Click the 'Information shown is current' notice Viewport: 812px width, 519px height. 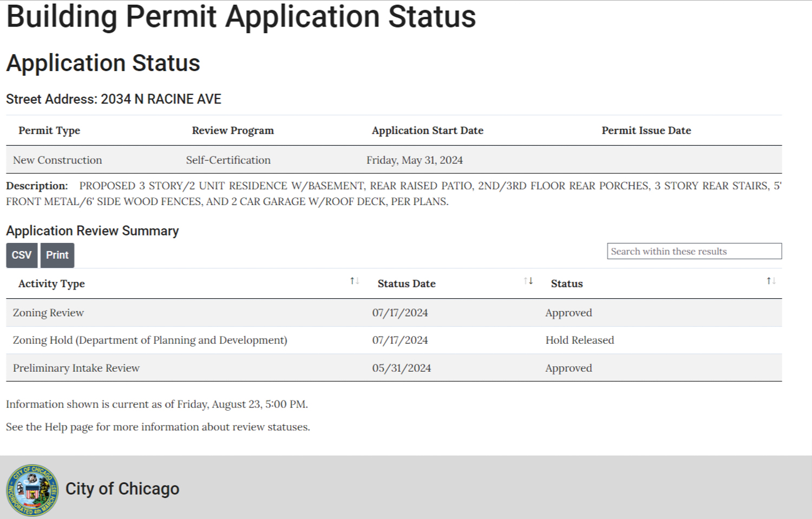point(157,404)
